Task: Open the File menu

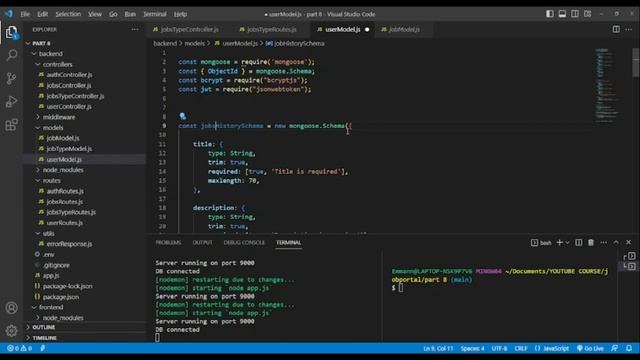Action: point(25,14)
